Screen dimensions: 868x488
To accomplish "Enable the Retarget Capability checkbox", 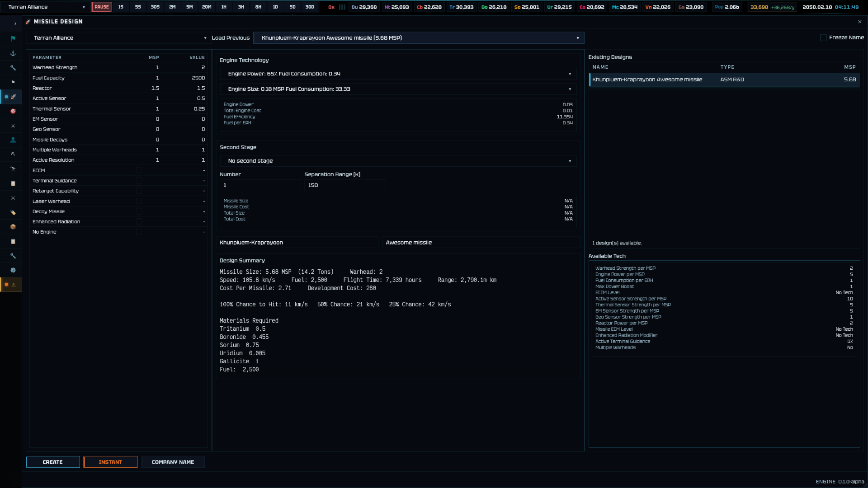I will click(x=139, y=191).
